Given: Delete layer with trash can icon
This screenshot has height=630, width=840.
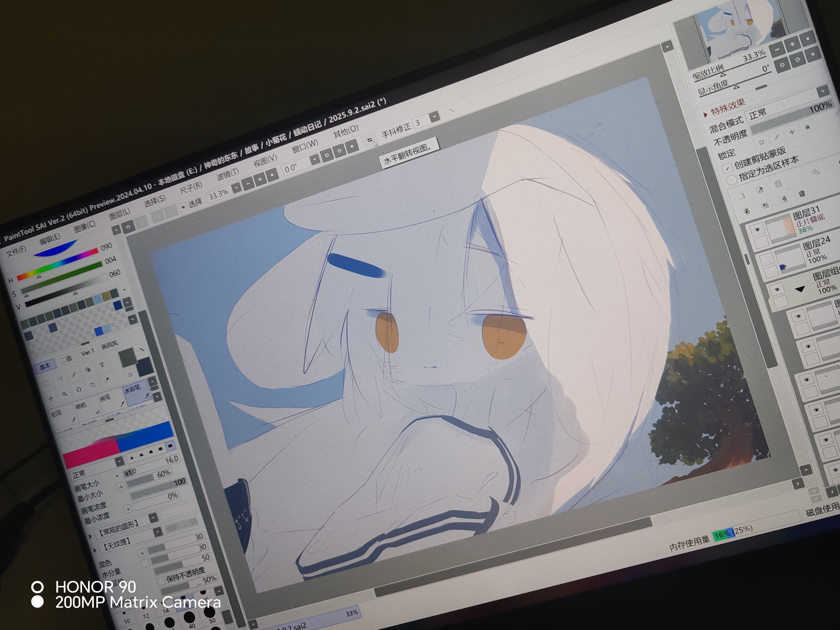Looking at the screenshot, I should (x=802, y=193).
